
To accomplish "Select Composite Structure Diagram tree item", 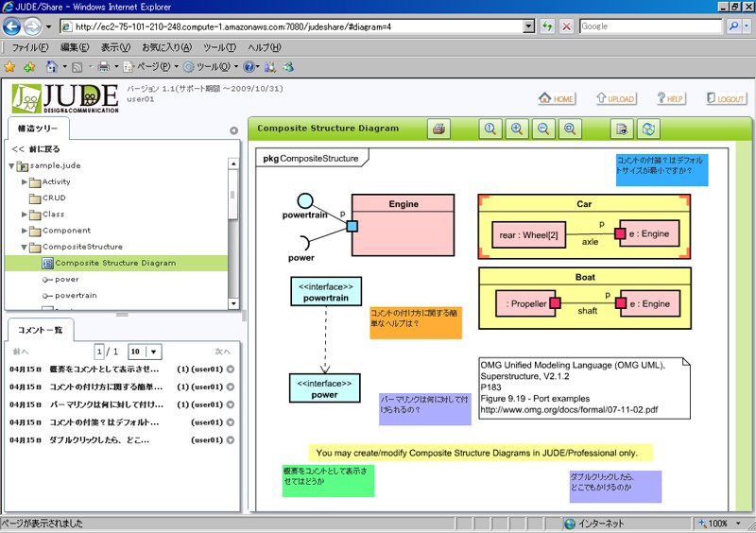I will pos(115,264).
